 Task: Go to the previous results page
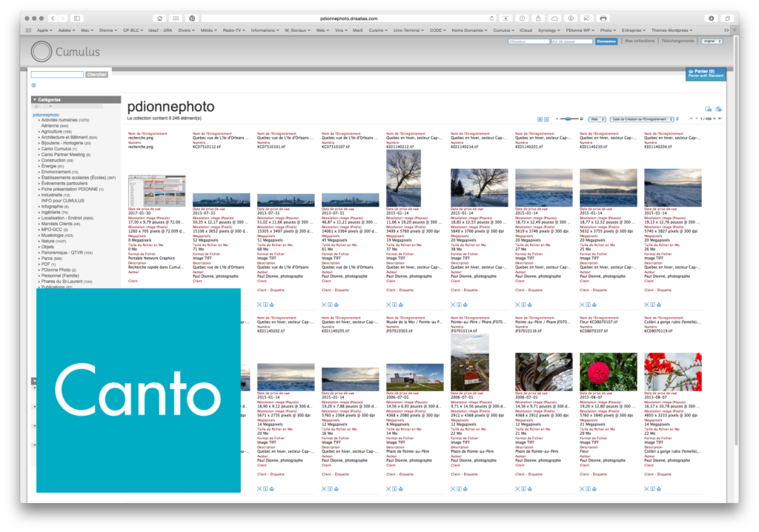(x=697, y=119)
